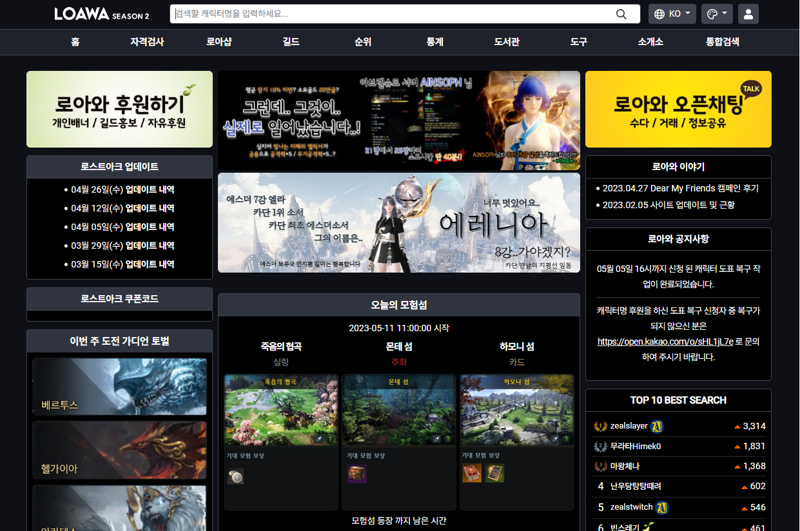Open the 홈 menu item
This screenshot has height=531, width=800.
[75, 42]
